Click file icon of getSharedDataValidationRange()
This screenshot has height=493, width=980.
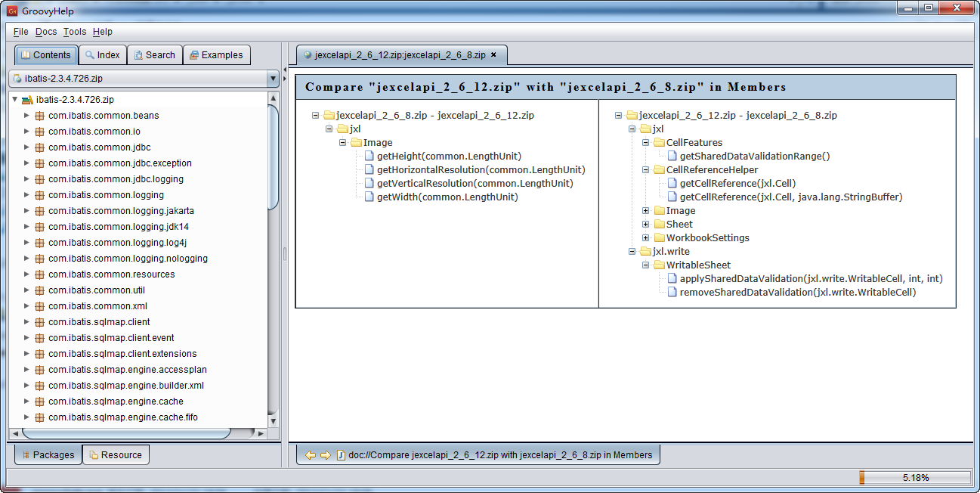672,157
